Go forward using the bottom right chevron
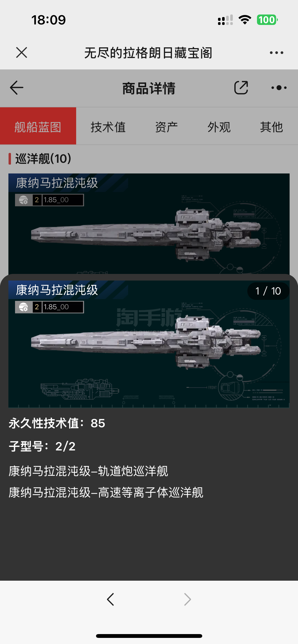Viewport: 298px width, 644px height. [x=187, y=599]
